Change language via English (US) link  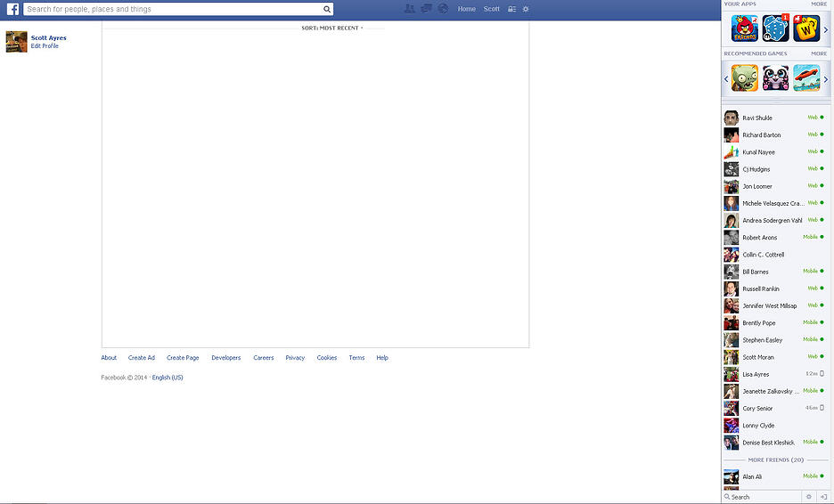[168, 378]
